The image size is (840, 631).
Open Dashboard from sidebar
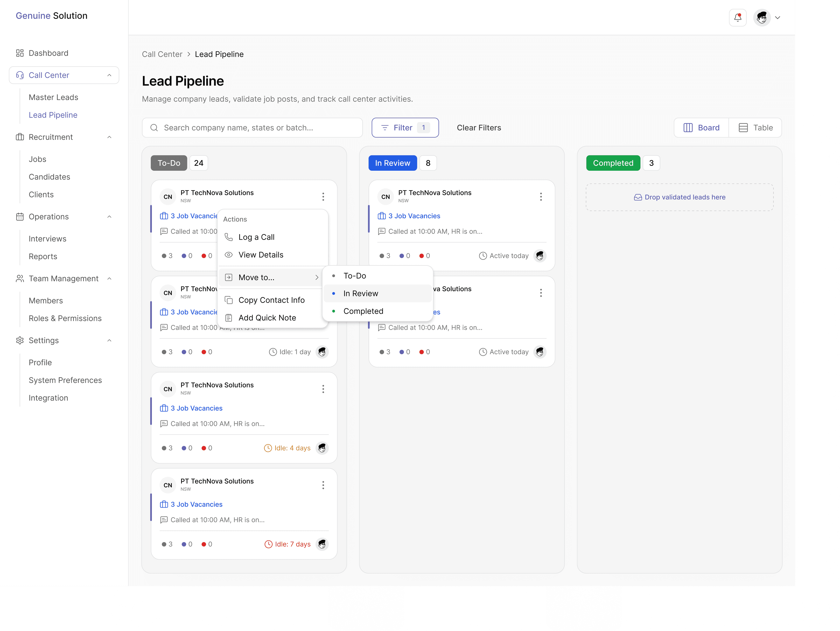pos(48,53)
